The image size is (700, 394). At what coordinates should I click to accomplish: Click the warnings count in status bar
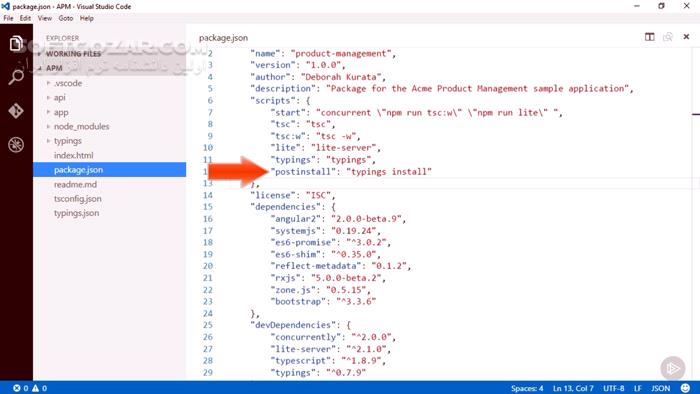coord(39,388)
